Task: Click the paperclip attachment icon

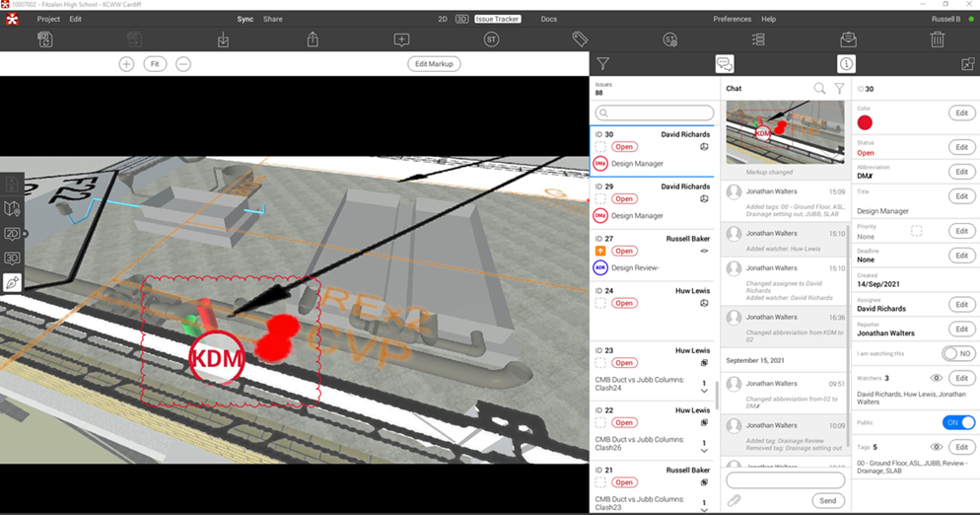Action: (734, 501)
